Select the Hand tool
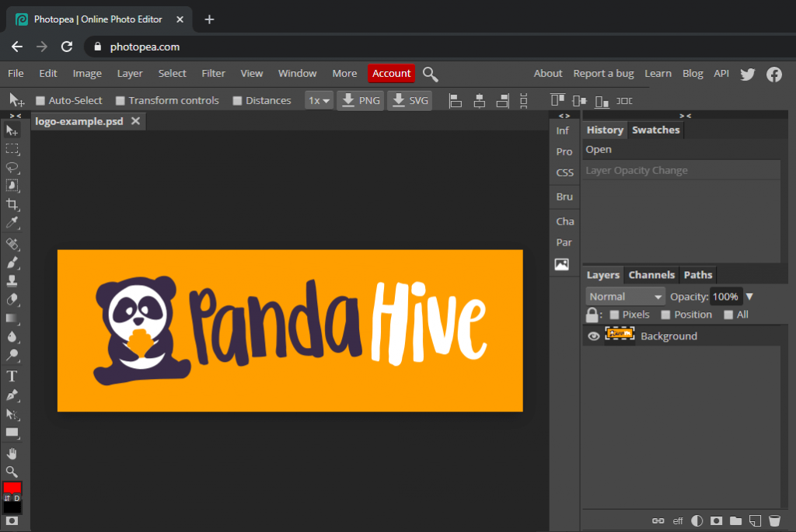 point(12,453)
